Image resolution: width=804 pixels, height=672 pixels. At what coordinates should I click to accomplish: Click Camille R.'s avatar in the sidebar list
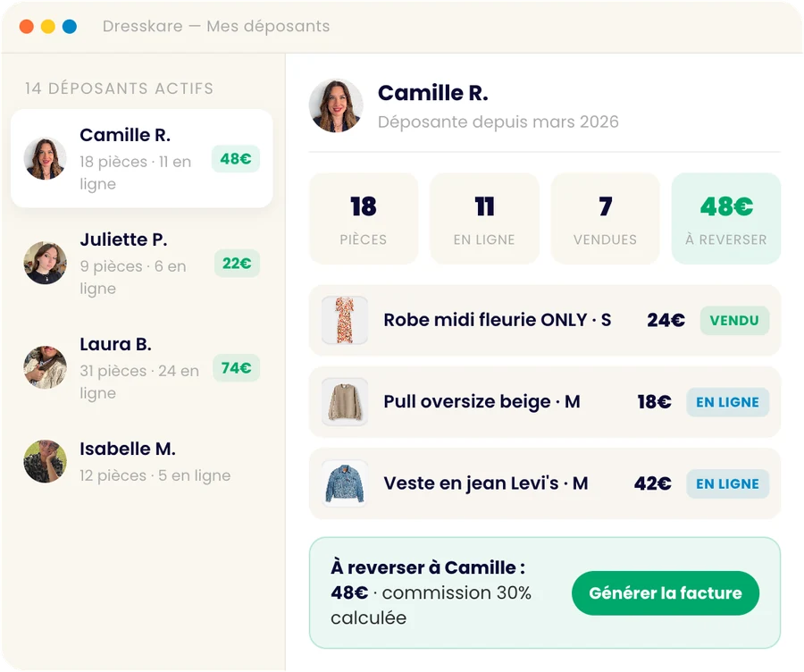tap(46, 158)
